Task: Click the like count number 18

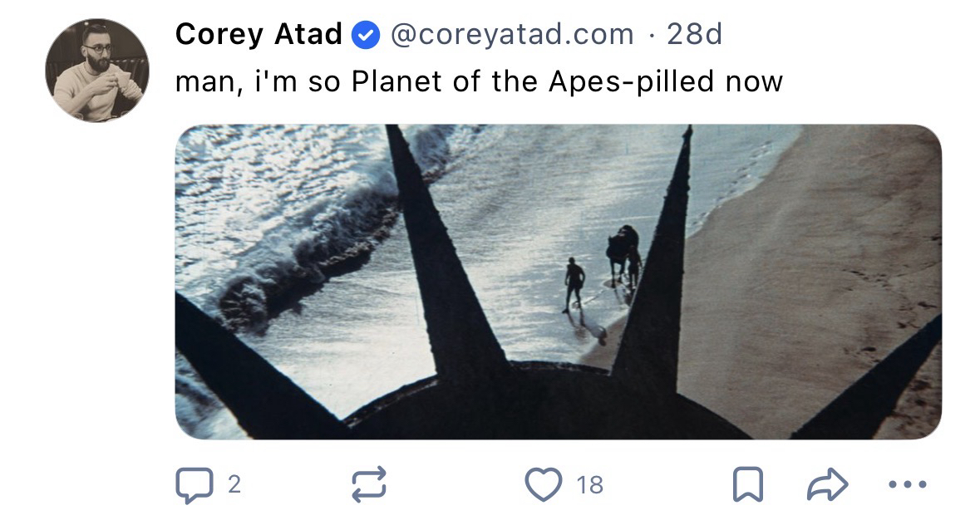Action: click(x=590, y=485)
